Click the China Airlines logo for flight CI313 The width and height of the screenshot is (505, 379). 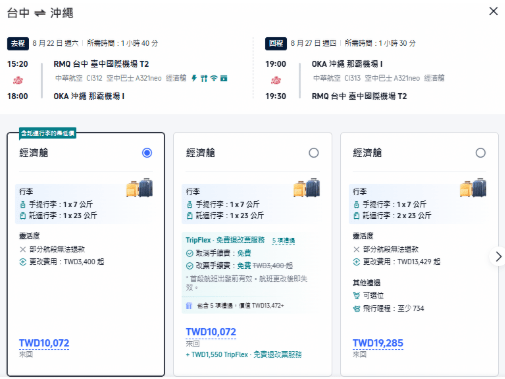coord(276,80)
